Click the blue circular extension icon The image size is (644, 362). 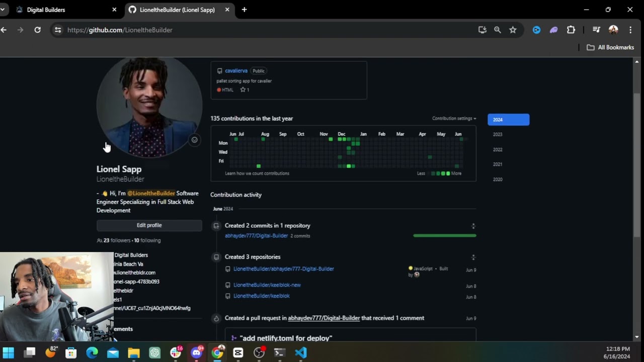point(536,30)
